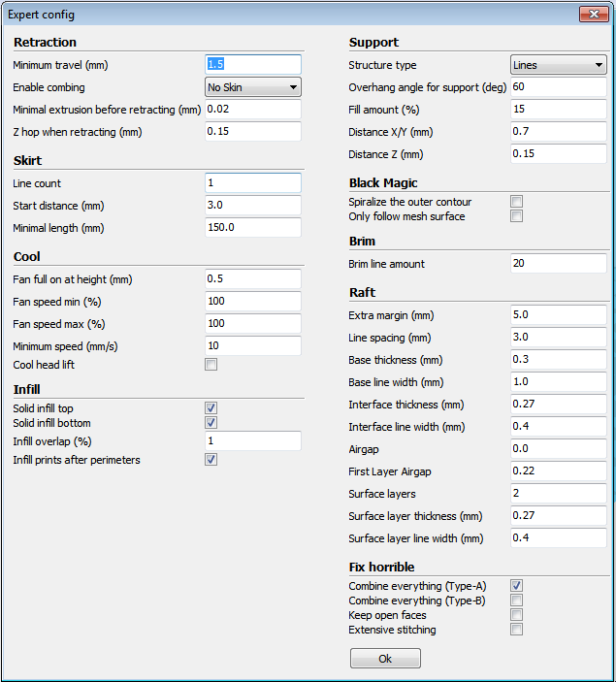Screen dimensions: 616x682
Task: Enable the Cool head lift checkbox
Action: pyautogui.click(x=211, y=365)
